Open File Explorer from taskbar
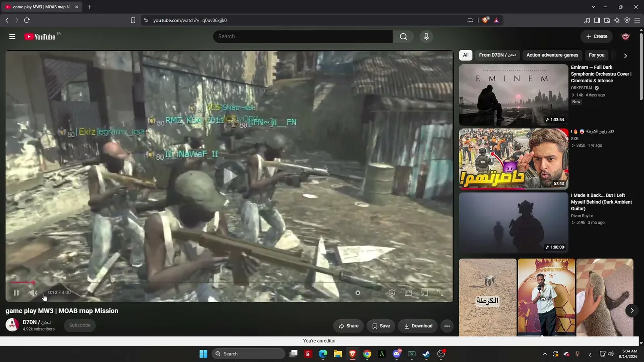Screen dimensions: 644x362 [338, 354]
